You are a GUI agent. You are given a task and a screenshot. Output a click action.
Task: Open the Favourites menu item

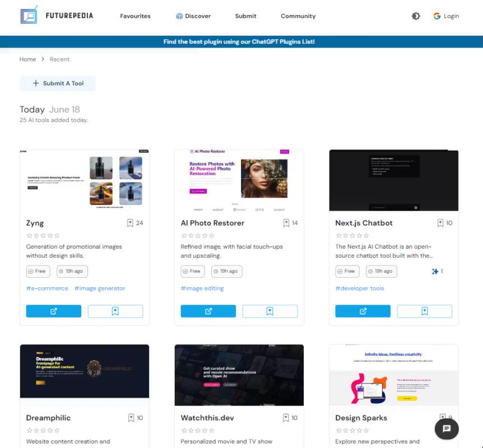pos(135,16)
